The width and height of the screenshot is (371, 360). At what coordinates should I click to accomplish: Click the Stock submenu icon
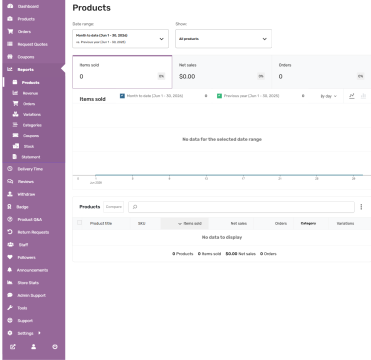click(15, 146)
